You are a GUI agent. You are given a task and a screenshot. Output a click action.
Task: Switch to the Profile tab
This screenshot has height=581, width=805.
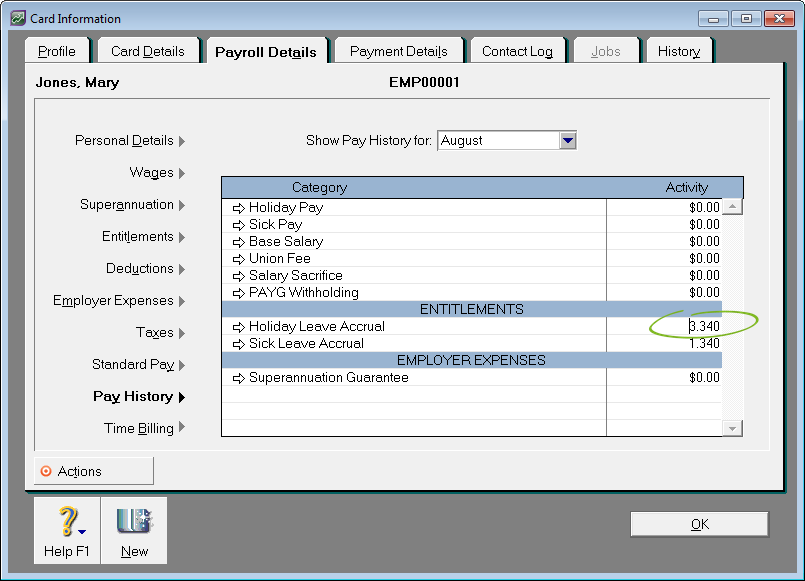pos(57,51)
